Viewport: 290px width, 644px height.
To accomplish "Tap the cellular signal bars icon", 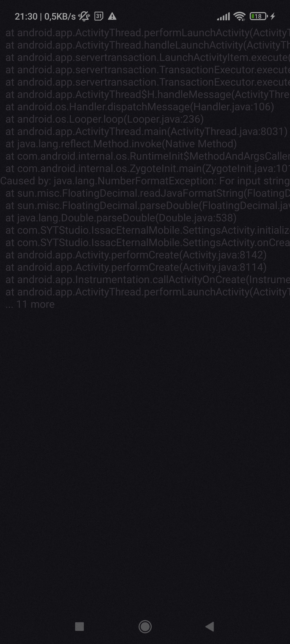I will [223, 17].
